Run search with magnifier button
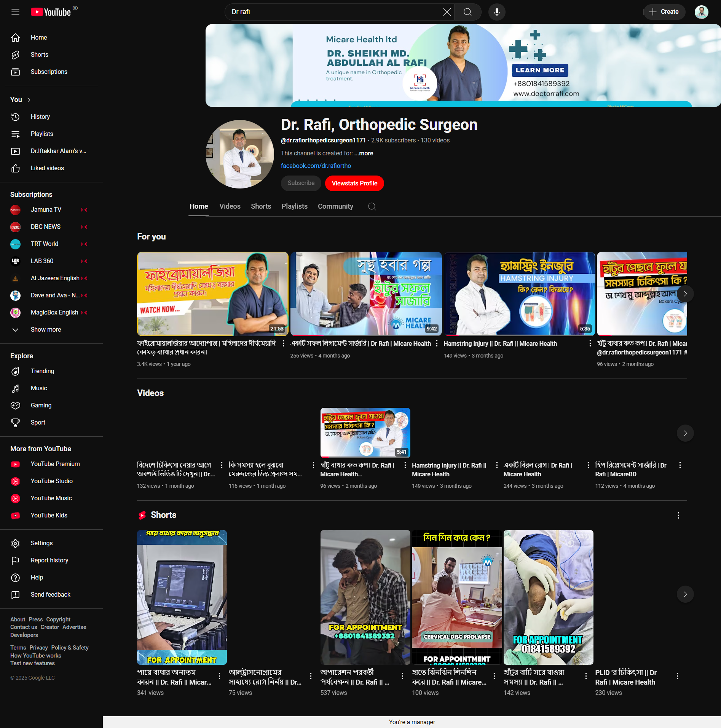The image size is (721, 728). point(468,12)
